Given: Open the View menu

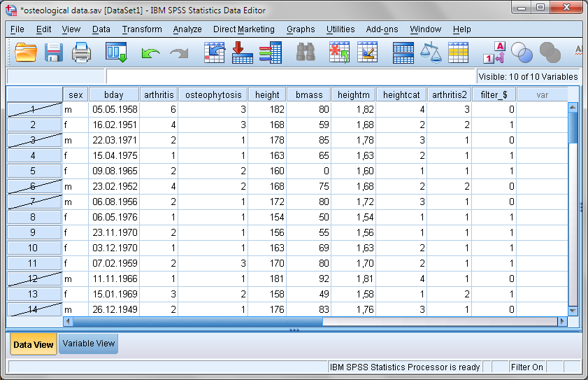Looking at the screenshot, I should pos(71,29).
